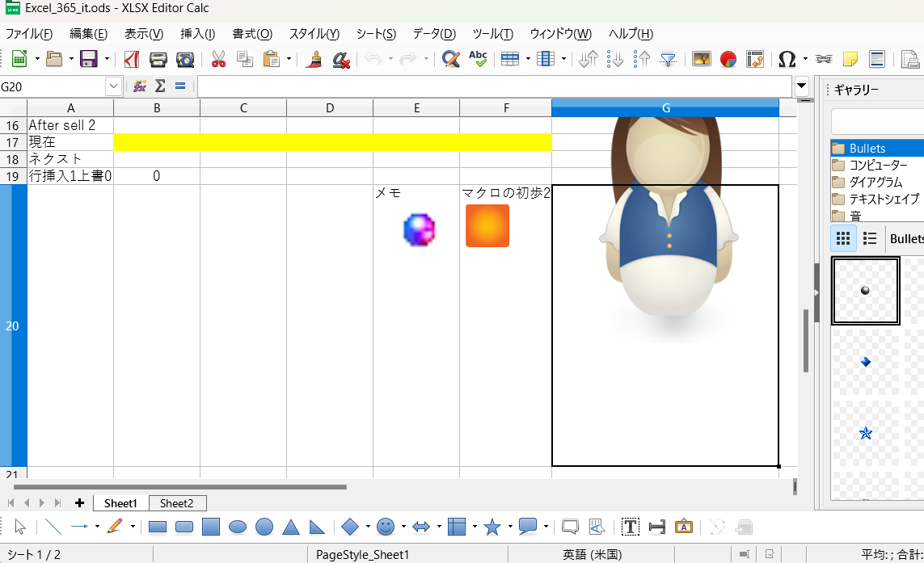Select the blue diamond bullet thumbnail
The height and width of the screenshot is (563, 924).
[x=865, y=362]
